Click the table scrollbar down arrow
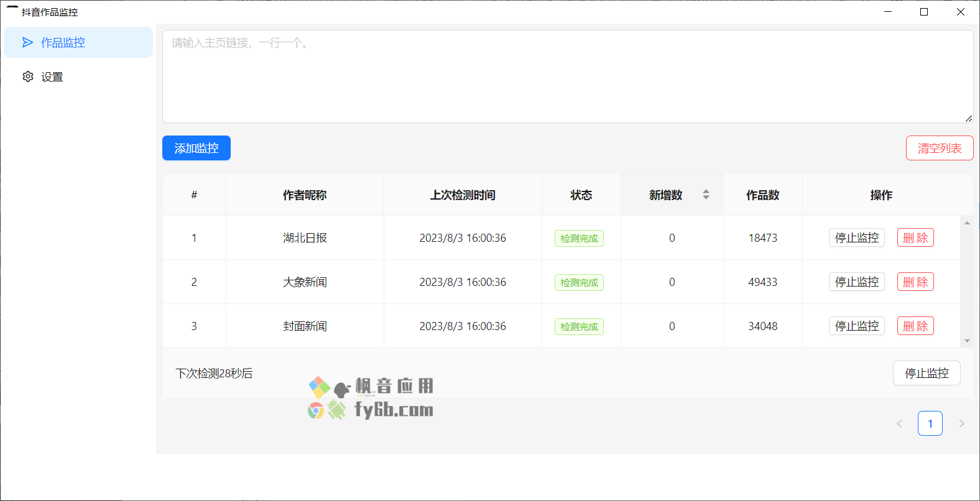The height and width of the screenshot is (501, 980). [x=967, y=341]
